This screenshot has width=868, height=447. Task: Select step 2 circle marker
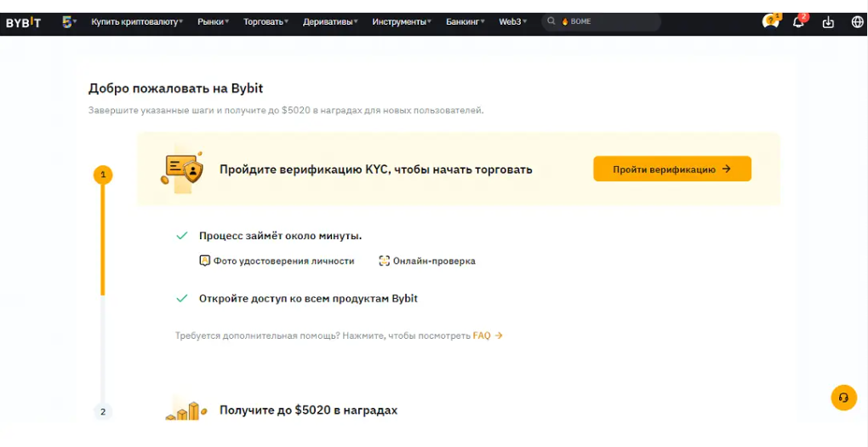[x=102, y=411]
